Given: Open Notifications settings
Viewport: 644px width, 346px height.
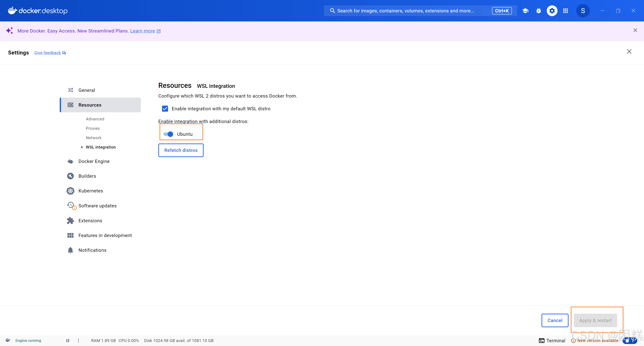Looking at the screenshot, I should pyautogui.click(x=100, y=250).
